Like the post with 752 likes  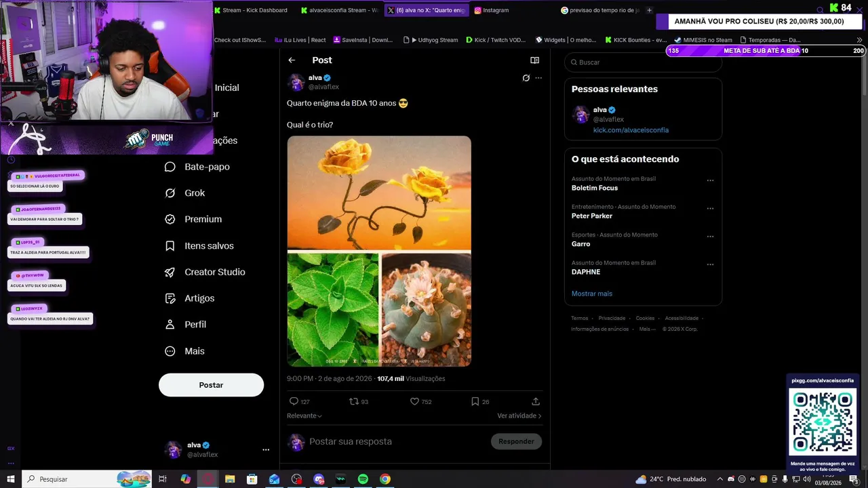click(414, 401)
